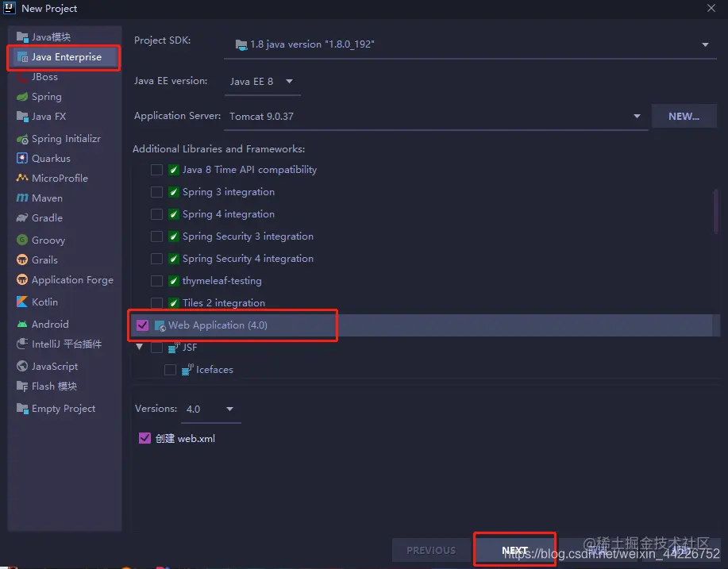
Task: Select Gradle project type
Action: (64, 217)
